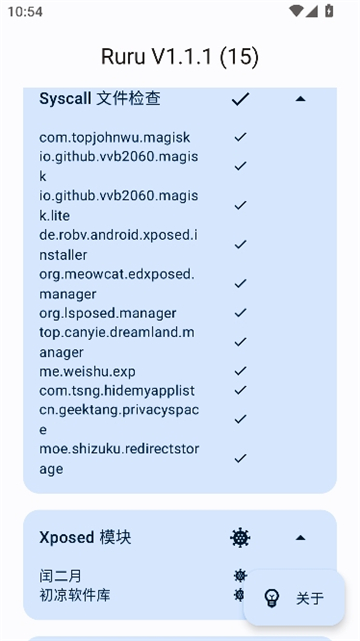Tap the Xposed 模块 header virus icon
Viewport: 360px width, 641px height.
click(x=240, y=537)
